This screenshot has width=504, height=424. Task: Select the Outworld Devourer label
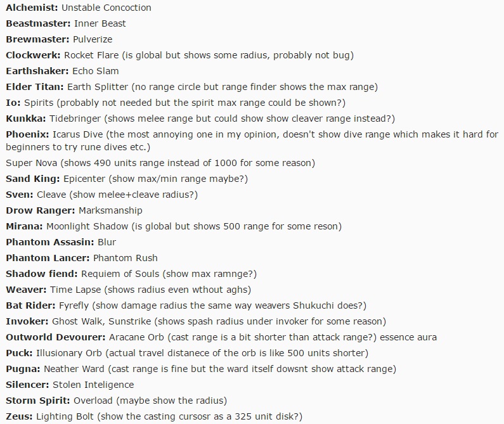coord(56,337)
